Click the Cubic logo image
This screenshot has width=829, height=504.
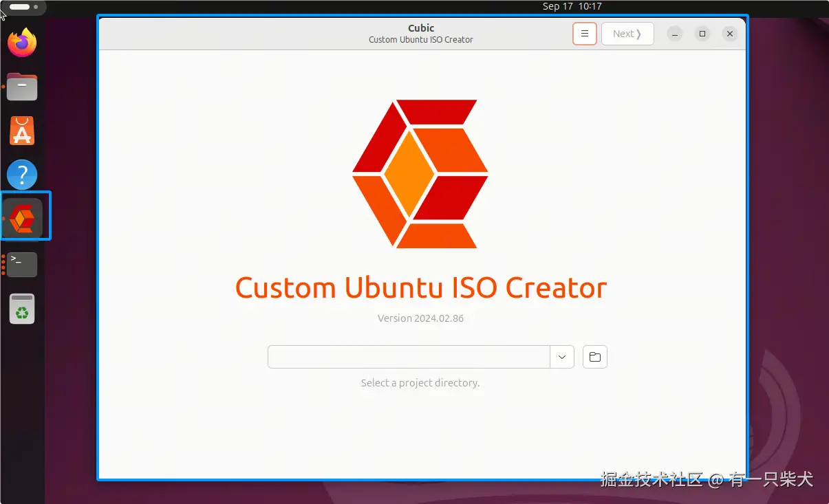click(x=420, y=174)
